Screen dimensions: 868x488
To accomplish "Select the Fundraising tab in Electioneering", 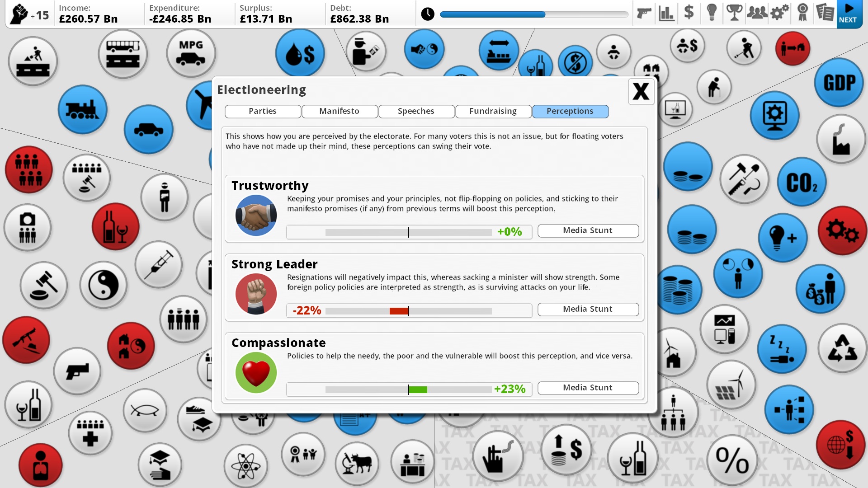I will [x=492, y=111].
